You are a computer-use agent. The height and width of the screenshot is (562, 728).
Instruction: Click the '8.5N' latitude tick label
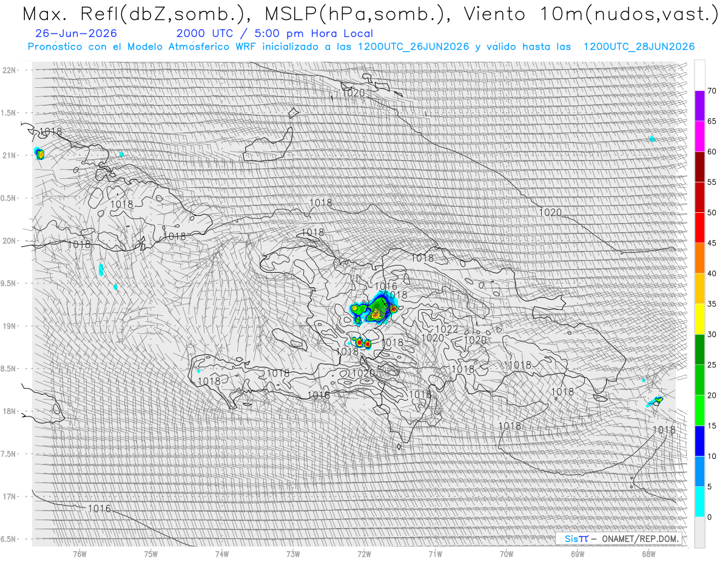pyautogui.click(x=8, y=369)
